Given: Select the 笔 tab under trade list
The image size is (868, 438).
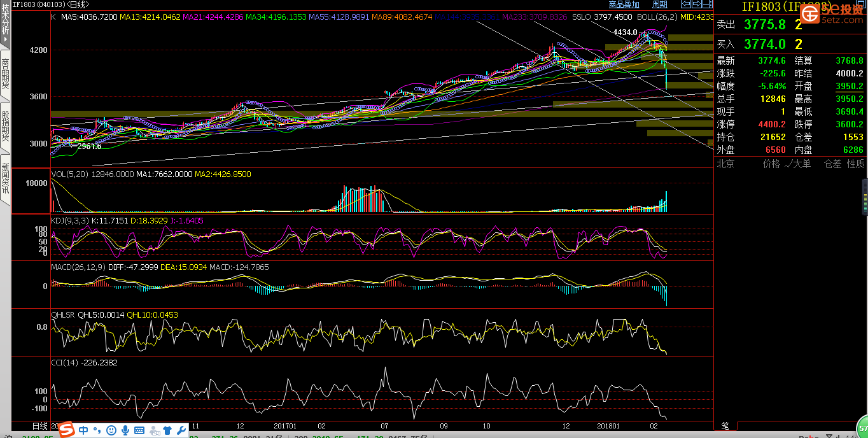Looking at the screenshot, I should click(725, 425).
